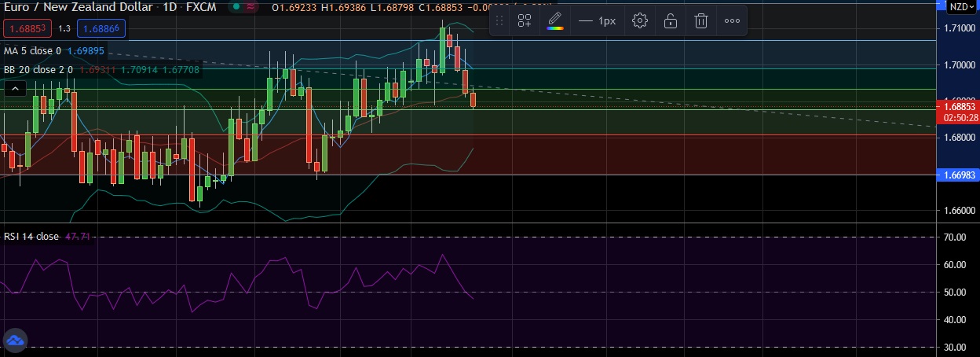Select the BB 20 close 2 0 indicator legend

click(38, 70)
